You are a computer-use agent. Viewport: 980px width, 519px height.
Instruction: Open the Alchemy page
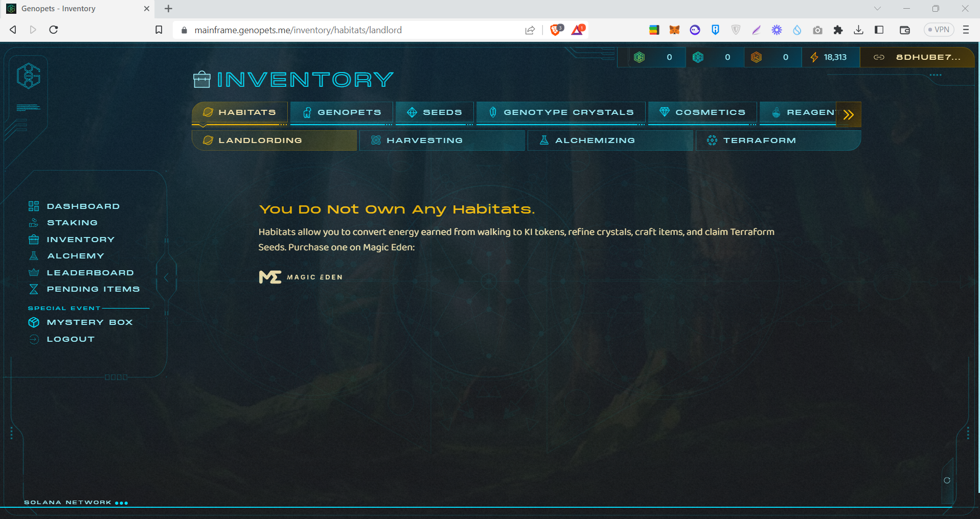(x=66, y=256)
